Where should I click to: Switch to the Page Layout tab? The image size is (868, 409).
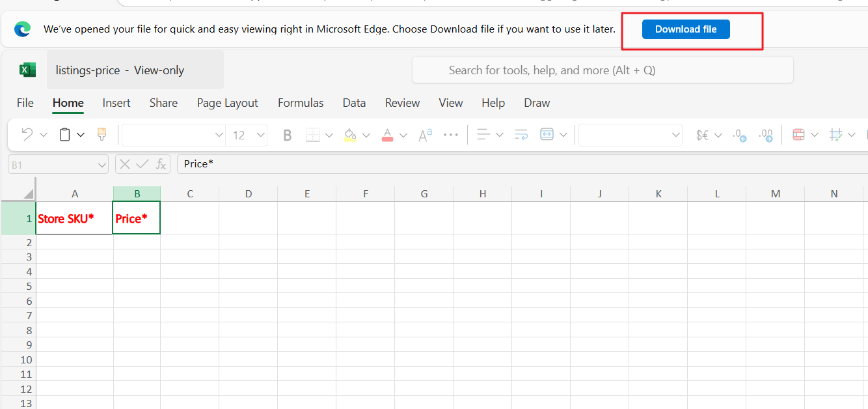(228, 103)
